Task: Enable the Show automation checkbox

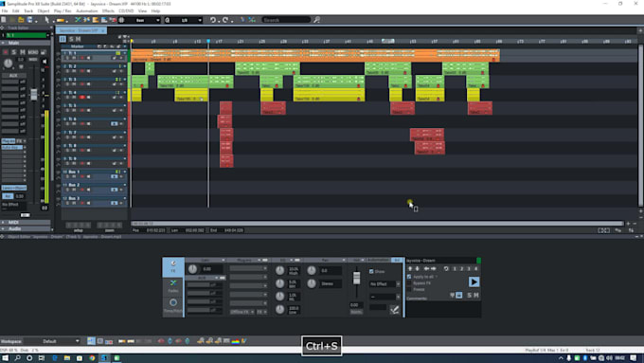Action: pos(371,271)
